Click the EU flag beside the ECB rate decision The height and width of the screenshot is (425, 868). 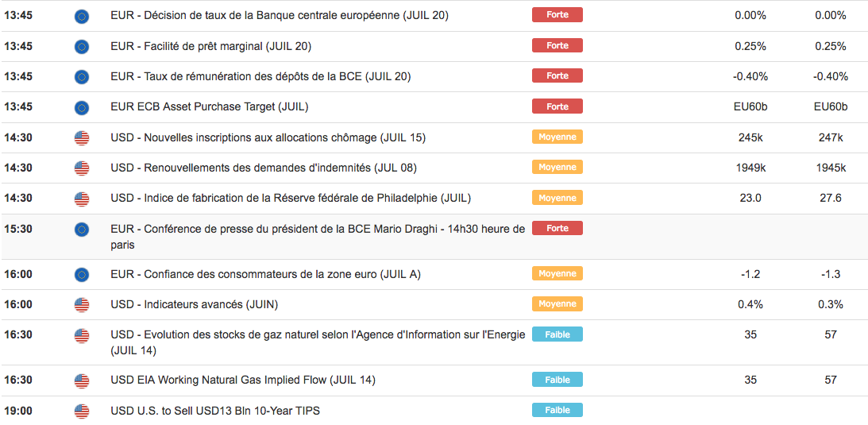[82, 16]
